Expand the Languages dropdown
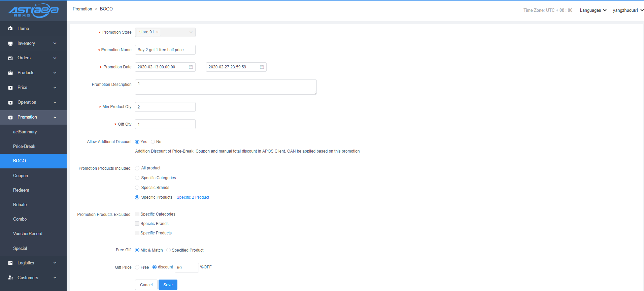The height and width of the screenshot is (291, 644). coord(593,10)
